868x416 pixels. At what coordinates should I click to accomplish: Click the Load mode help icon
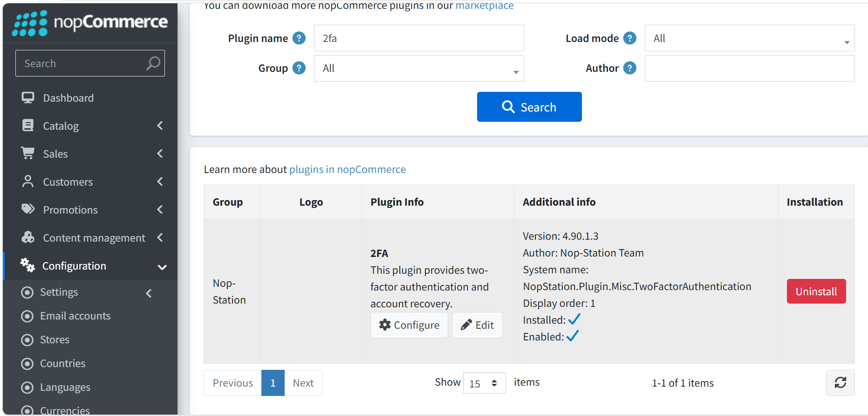[x=630, y=38]
